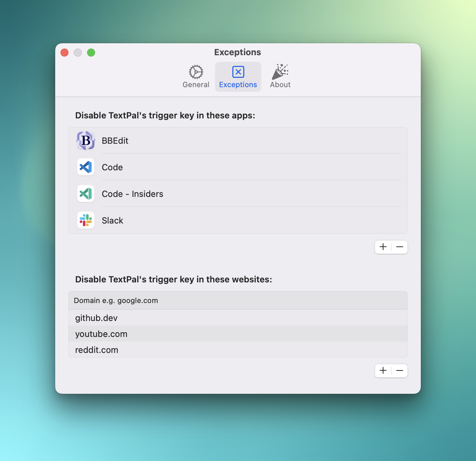Select the Slack app icon
Viewport: 476px width, 461px height.
86,220
